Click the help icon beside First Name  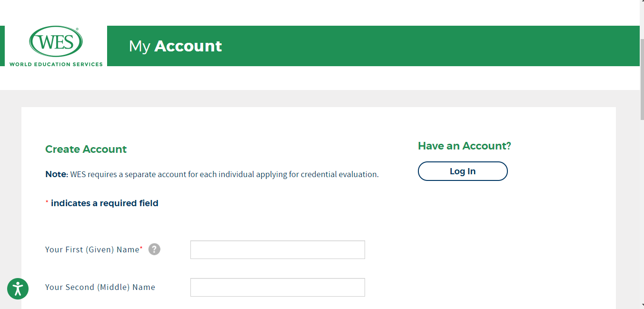coord(154,249)
